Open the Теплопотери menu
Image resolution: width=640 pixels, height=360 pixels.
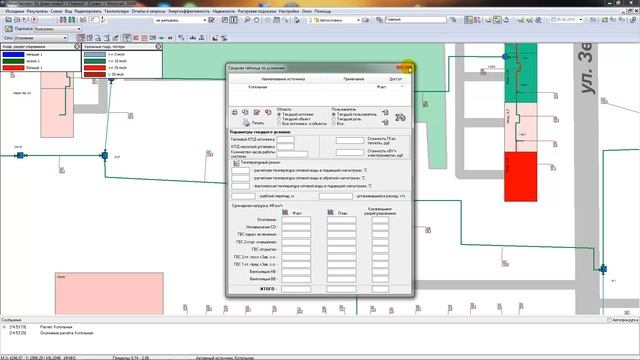pyautogui.click(x=117, y=11)
